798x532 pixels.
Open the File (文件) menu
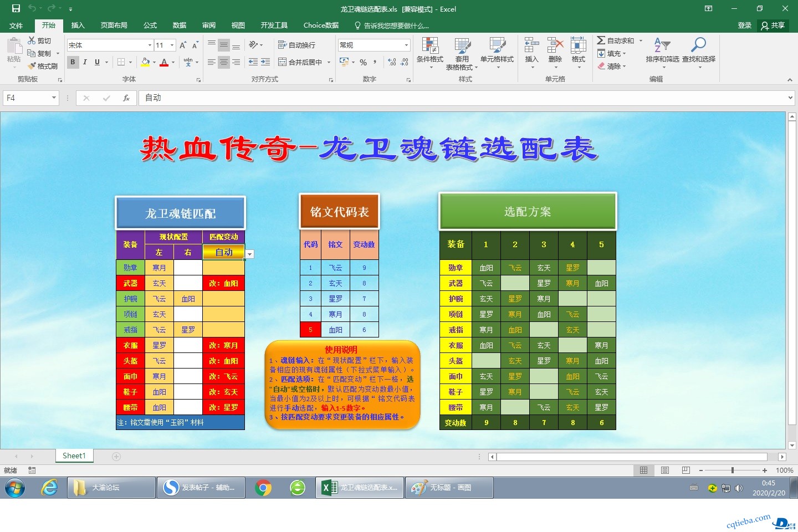[16, 25]
